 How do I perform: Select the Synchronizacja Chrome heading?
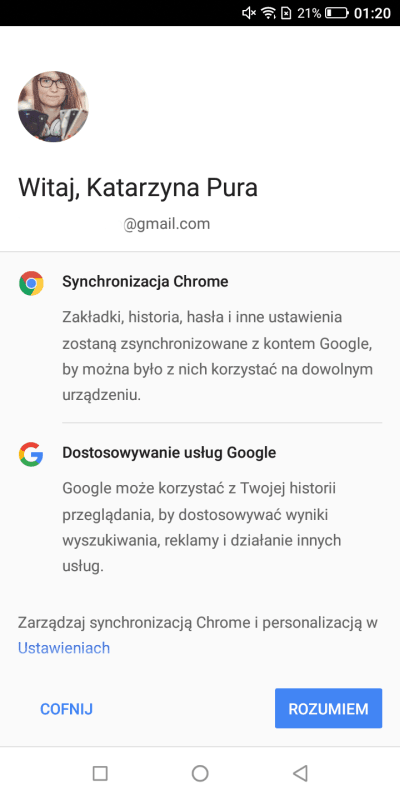click(145, 282)
